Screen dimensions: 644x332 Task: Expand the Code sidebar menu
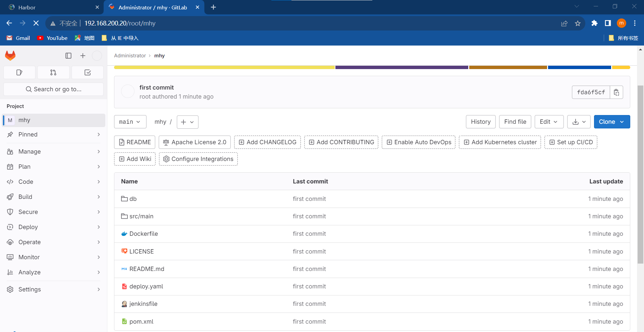click(x=54, y=182)
